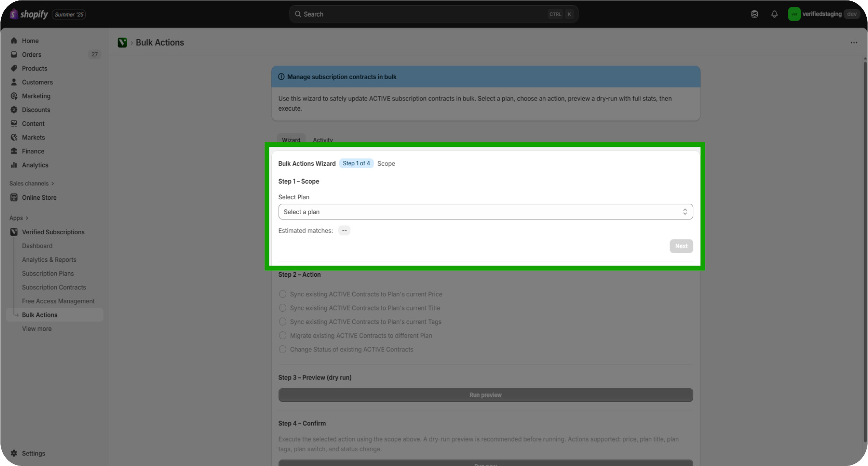Select Migrate Contracts to different Plan
The height and width of the screenshot is (466, 868).
(283, 336)
